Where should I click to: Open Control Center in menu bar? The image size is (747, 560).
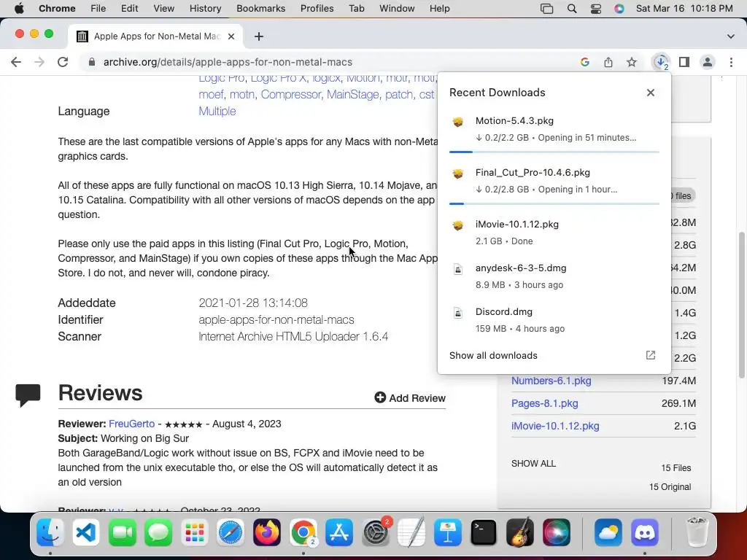(596, 9)
